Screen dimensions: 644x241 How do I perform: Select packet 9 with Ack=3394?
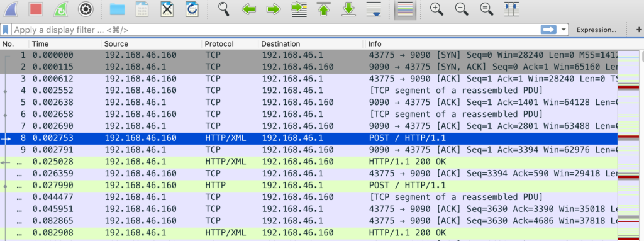pos(308,150)
